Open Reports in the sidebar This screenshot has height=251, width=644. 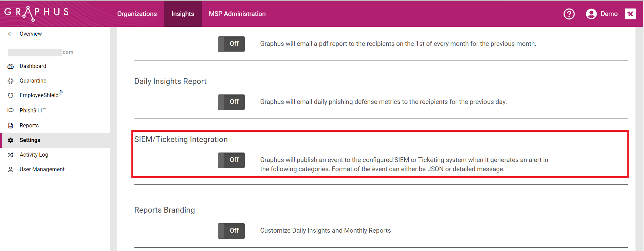tap(29, 126)
